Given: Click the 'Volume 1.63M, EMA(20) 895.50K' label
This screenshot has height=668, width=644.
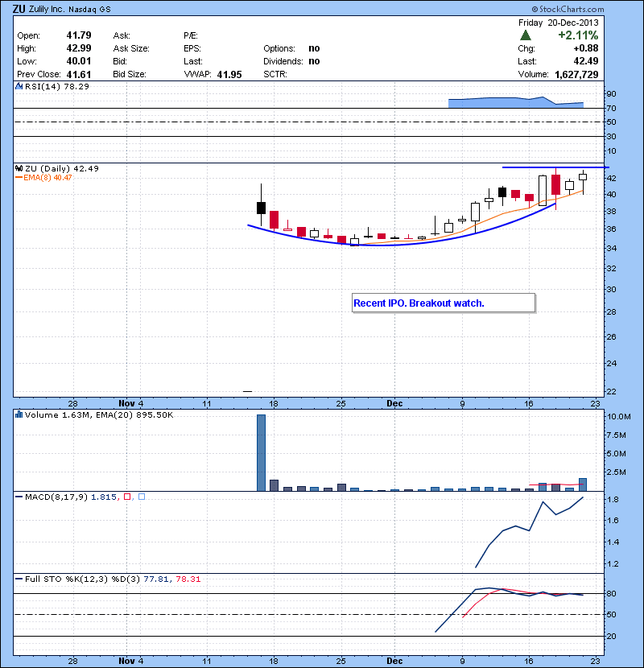Looking at the screenshot, I should 99,414.
